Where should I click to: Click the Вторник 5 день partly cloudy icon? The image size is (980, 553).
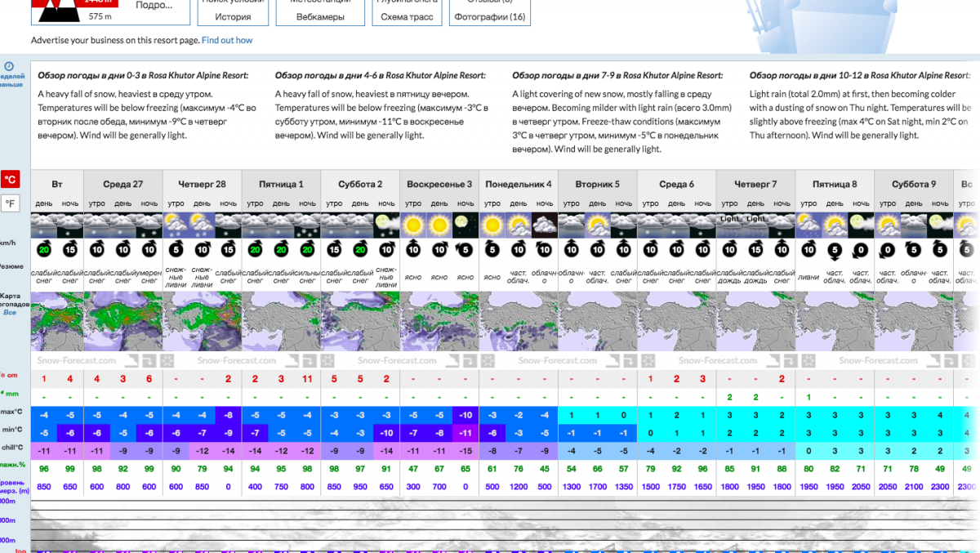(x=597, y=225)
